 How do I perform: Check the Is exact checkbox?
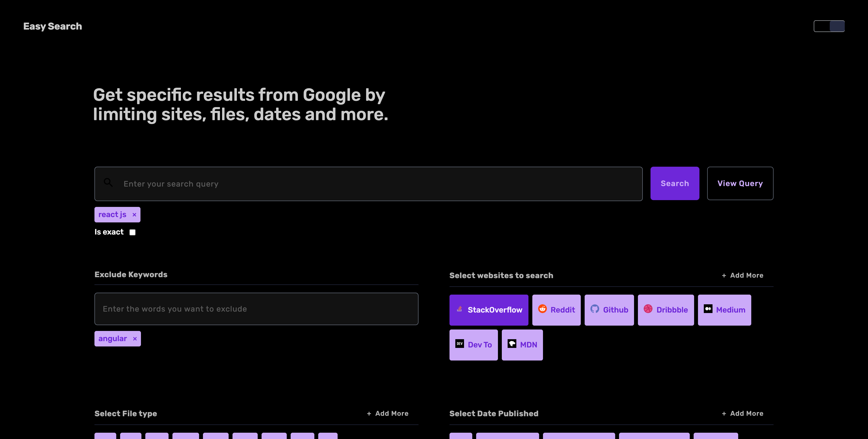pyautogui.click(x=132, y=232)
